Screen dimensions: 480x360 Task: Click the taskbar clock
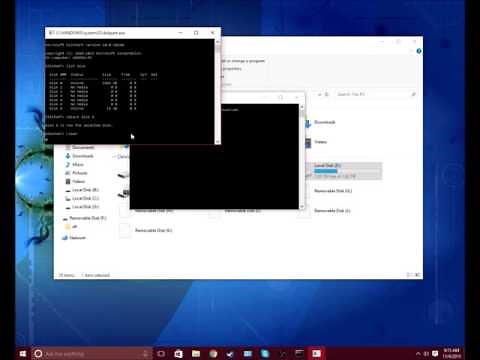coord(452,354)
